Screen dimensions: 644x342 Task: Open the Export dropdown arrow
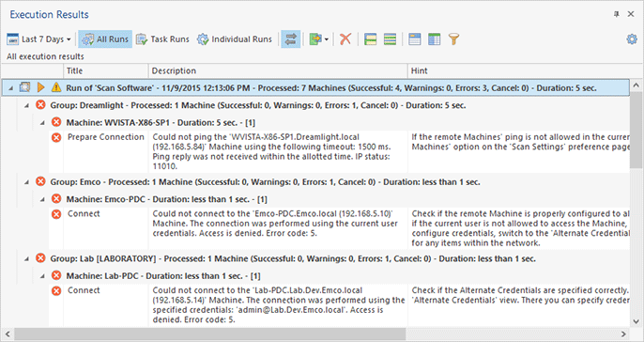click(x=327, y=39)
